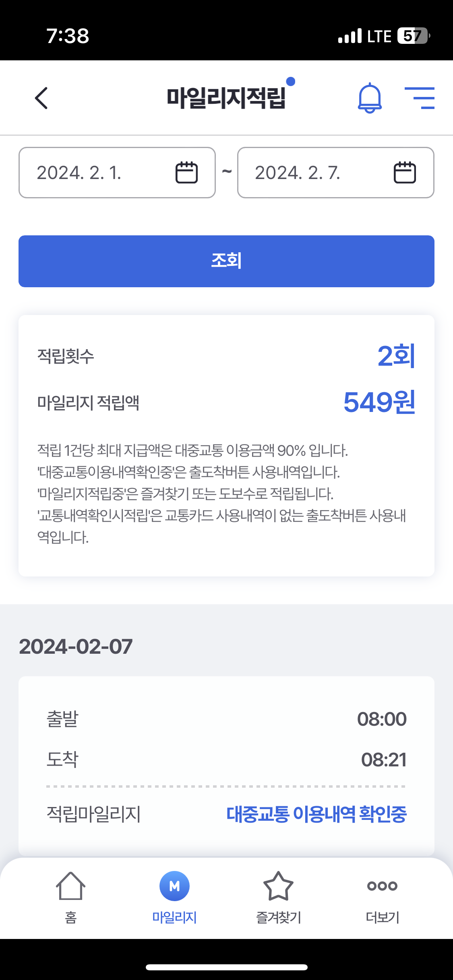Open notifications with the bell icon
This screenshot has width=453, height=980.
coord(370,98)
